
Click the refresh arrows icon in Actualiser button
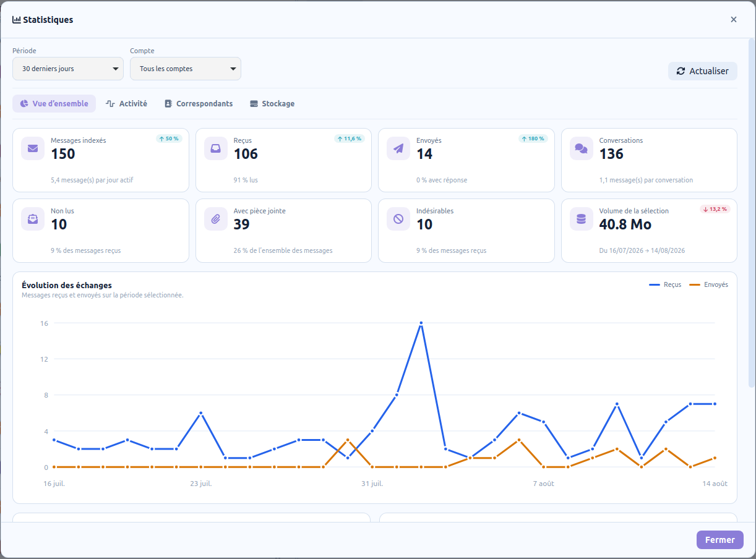(681, 71)
